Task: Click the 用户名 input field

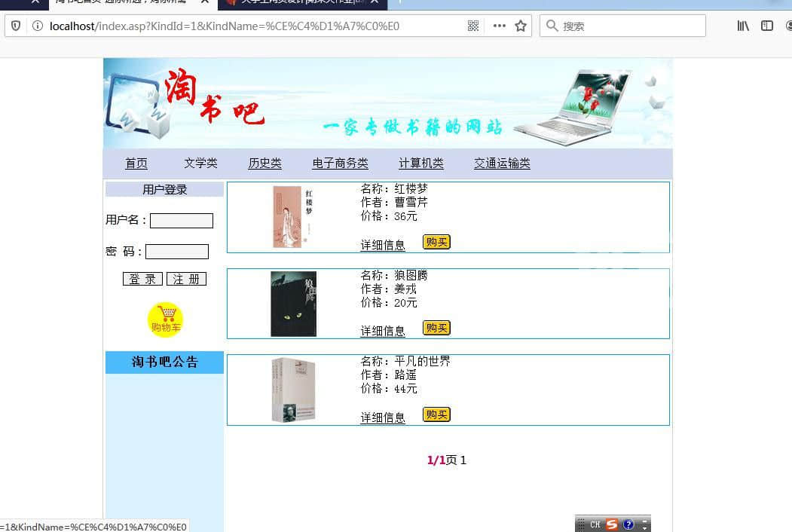Action: click(182, 221)
